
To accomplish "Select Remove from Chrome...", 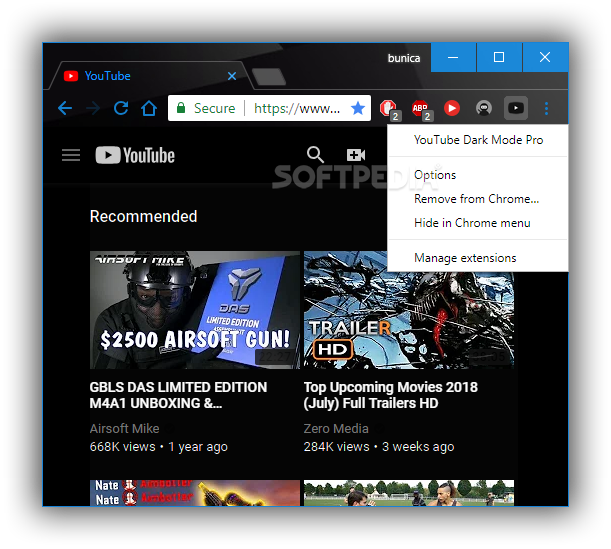I will 478,199.
